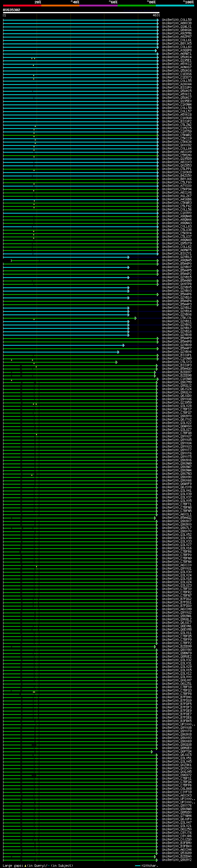
Task: Click the UniRef100_A5YKI8 label
Action: (x=176, y=115)
